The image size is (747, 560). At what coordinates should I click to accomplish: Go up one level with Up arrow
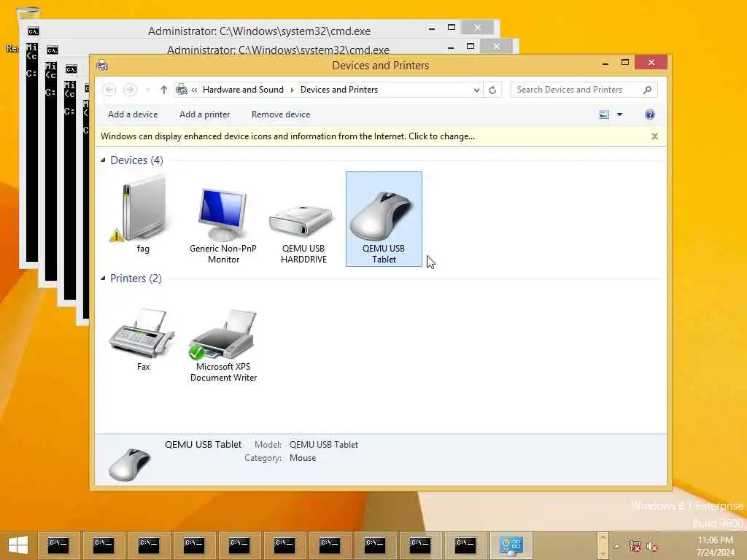(x=164, y=90)
